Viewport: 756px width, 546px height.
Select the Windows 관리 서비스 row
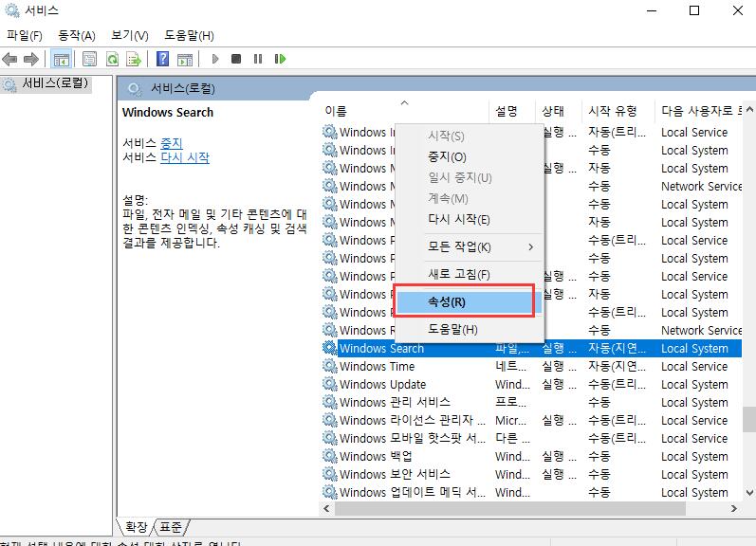click(x=532, y=402)
